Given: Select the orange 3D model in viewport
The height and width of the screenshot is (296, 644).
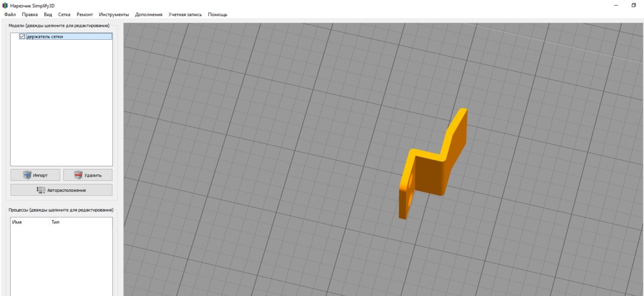Looking at the screenshot, I should pyautogui.click(x=431, y=173).
